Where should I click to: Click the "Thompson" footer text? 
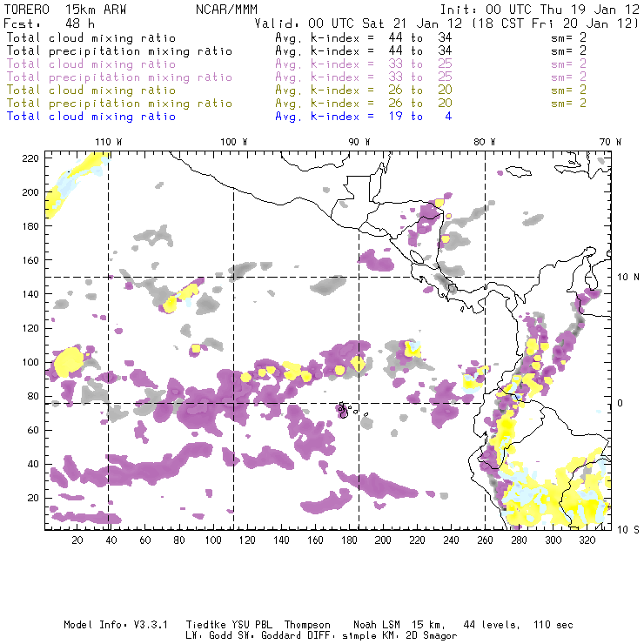(x=307, y=625)
